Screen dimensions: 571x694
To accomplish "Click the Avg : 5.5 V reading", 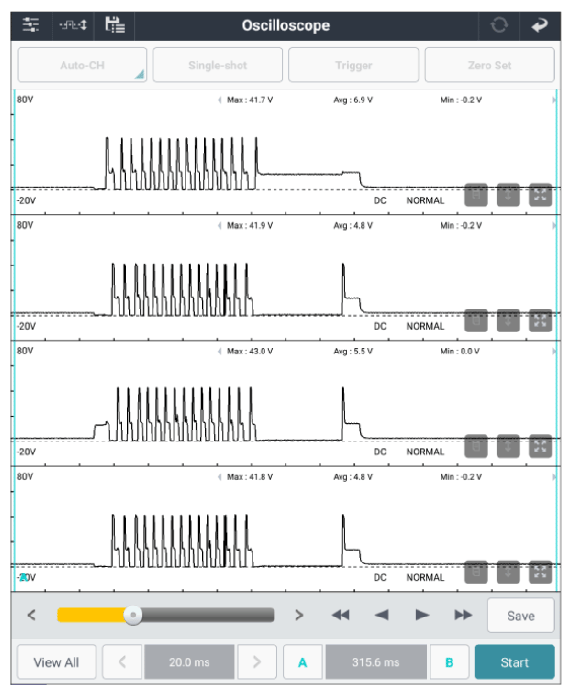I will [x=353, y=351].
